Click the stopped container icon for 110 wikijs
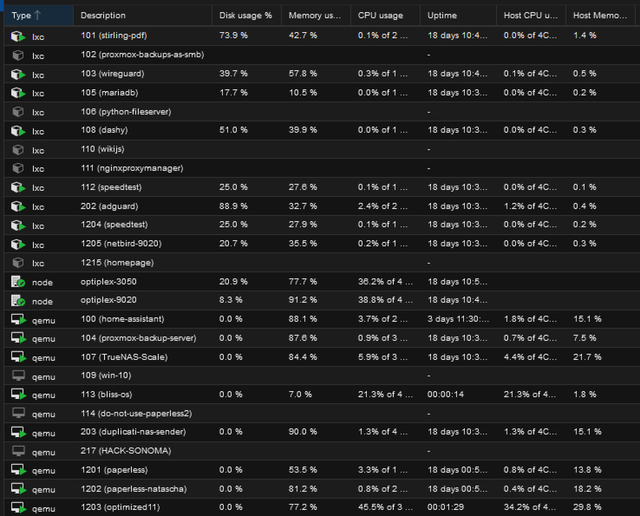The image size is (640, 516). click(18, 150)
